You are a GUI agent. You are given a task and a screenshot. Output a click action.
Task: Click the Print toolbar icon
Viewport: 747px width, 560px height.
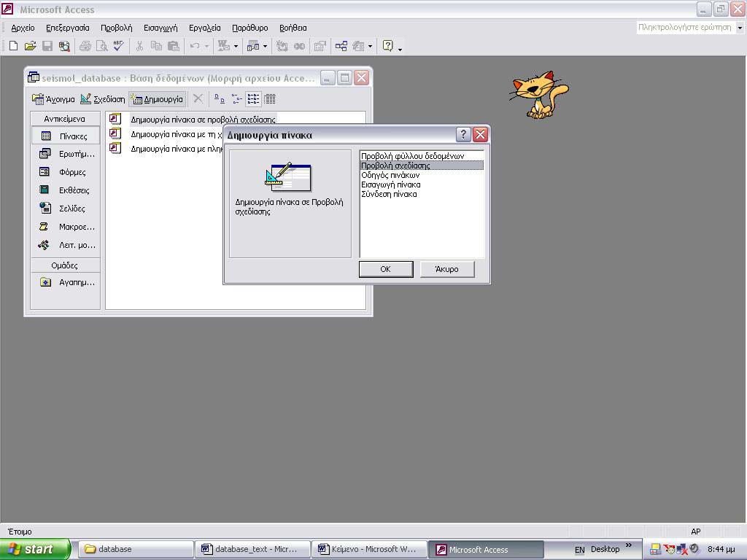coord(85,46)
